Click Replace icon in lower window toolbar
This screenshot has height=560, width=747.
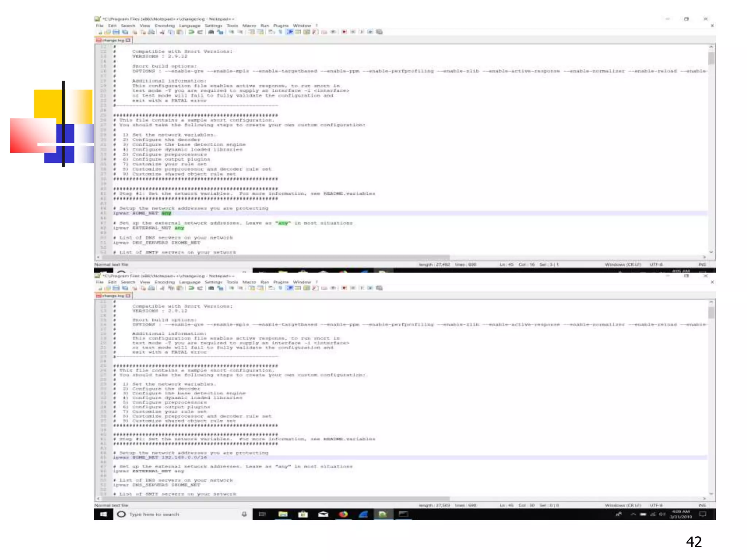pyautogui.click(x=220, y=288)
